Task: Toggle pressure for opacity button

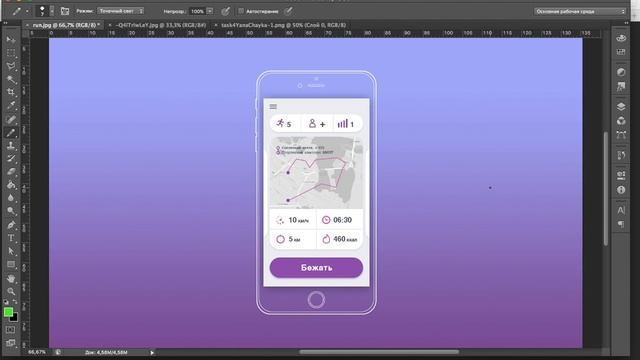Action: (226, 11)
